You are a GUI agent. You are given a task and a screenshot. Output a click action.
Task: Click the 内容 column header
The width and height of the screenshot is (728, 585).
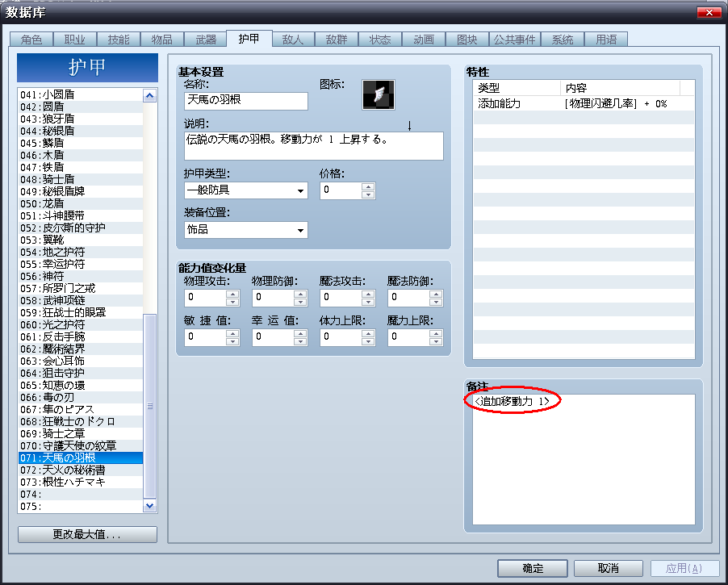(x=621, y=88)
